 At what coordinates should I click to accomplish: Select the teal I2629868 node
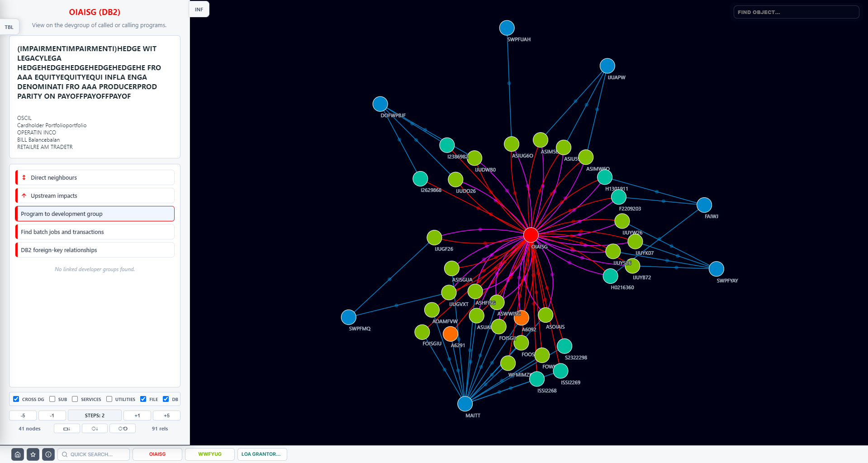pyautogui.click(x=421, y=179)
